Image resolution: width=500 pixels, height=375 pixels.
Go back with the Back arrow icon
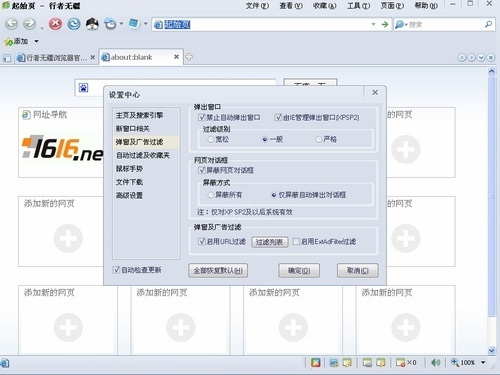pyautogui.click(x=12, y=24)
